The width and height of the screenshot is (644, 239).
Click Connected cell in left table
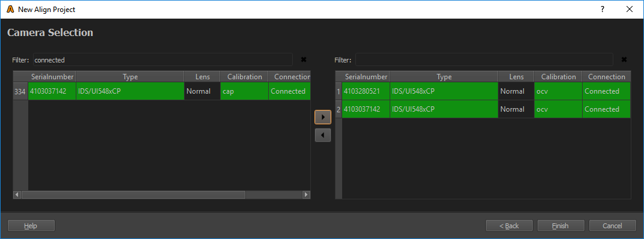290,91
